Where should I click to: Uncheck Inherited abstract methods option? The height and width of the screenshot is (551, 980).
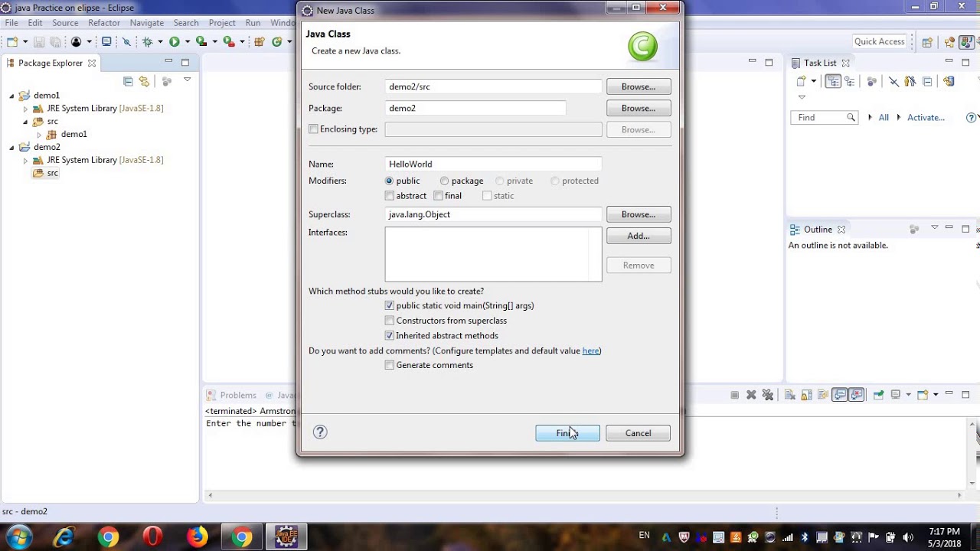(390, 335)
